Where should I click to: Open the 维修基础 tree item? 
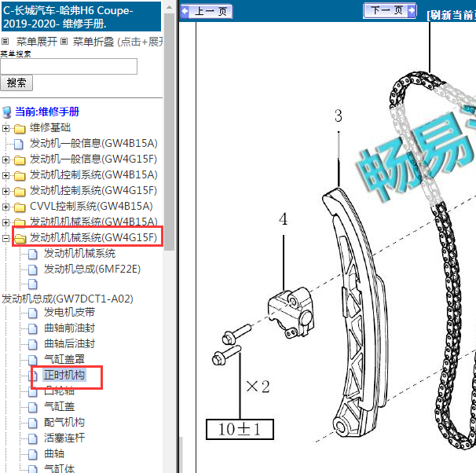50,127
